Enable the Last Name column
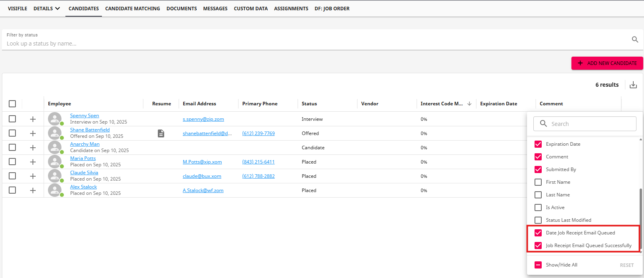 click(538, 195)
